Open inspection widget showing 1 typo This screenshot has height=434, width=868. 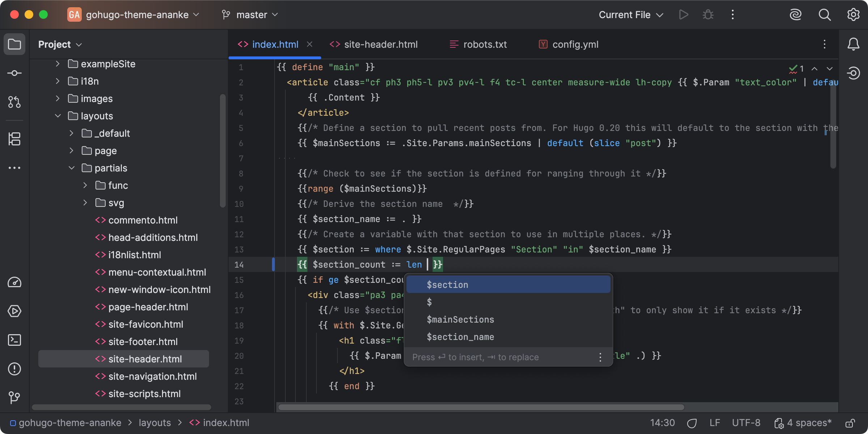[x=796, y=69]
